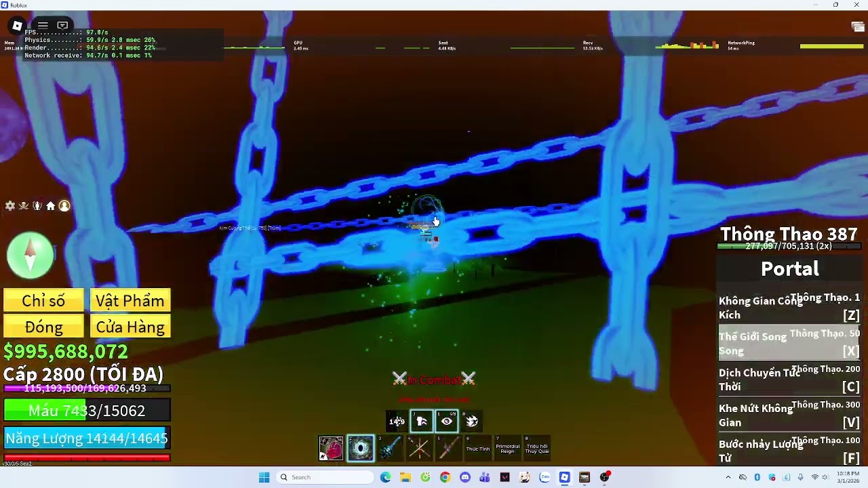
Task: Use Dịch Chuyển Tức Thời [C] skill
Action: click(x=789, y=380)
